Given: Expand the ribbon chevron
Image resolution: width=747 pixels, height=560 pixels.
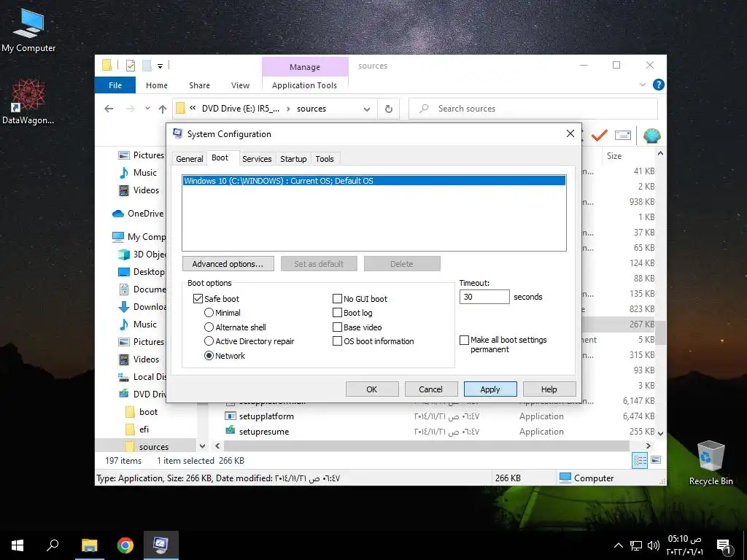Looking at the screenshot, I should pos(642,85).
